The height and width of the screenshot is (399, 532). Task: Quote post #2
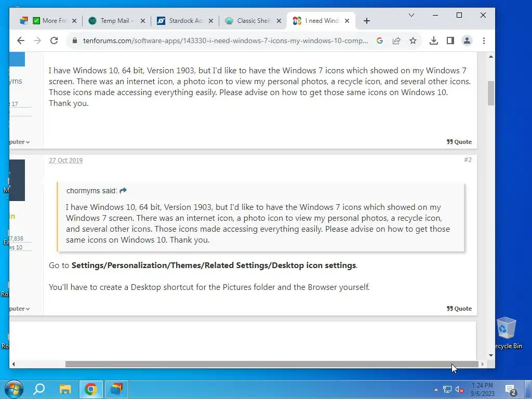(x=459, y=309)
